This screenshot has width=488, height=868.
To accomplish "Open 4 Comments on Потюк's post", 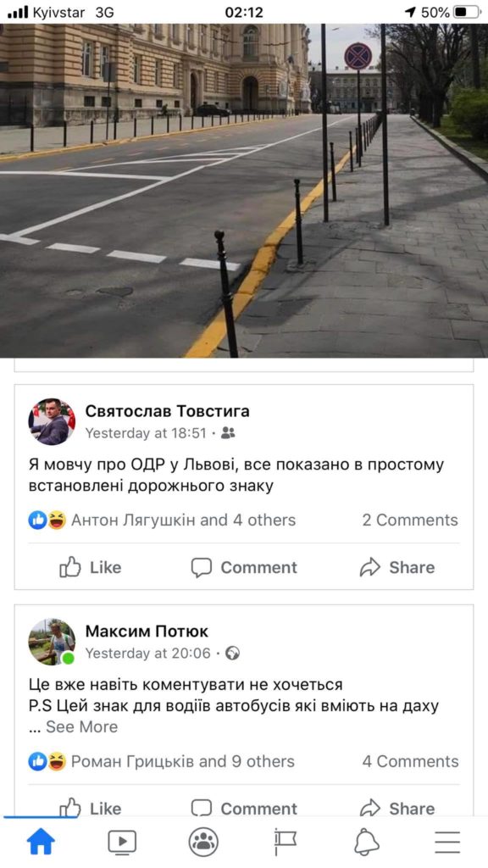I will 410,762.
